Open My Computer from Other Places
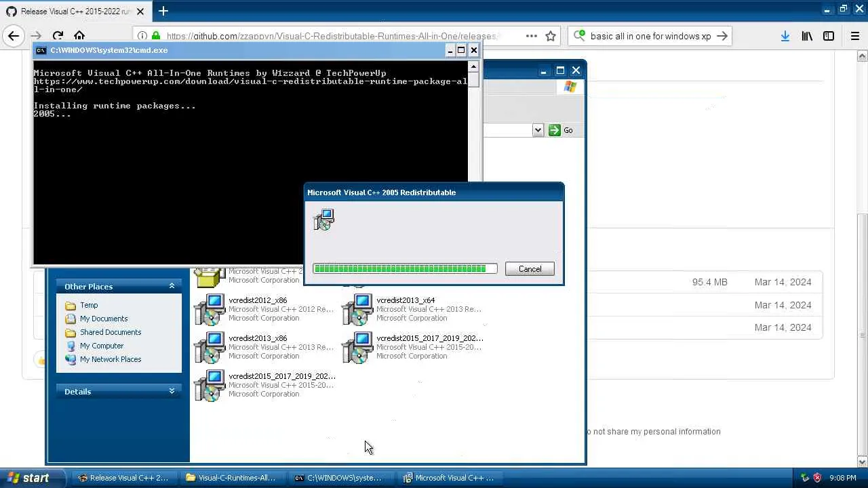The width and height of the screenshot is (868, 488). (102, 346)
